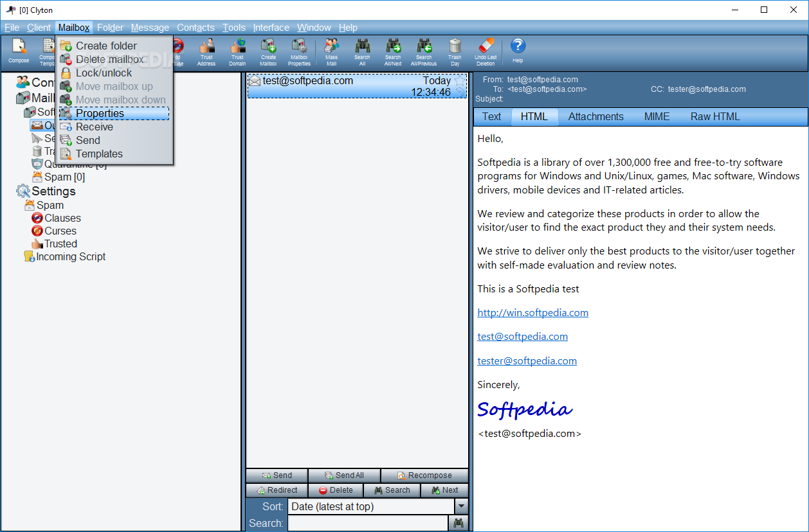Click the Recompose button

[424, 475]
